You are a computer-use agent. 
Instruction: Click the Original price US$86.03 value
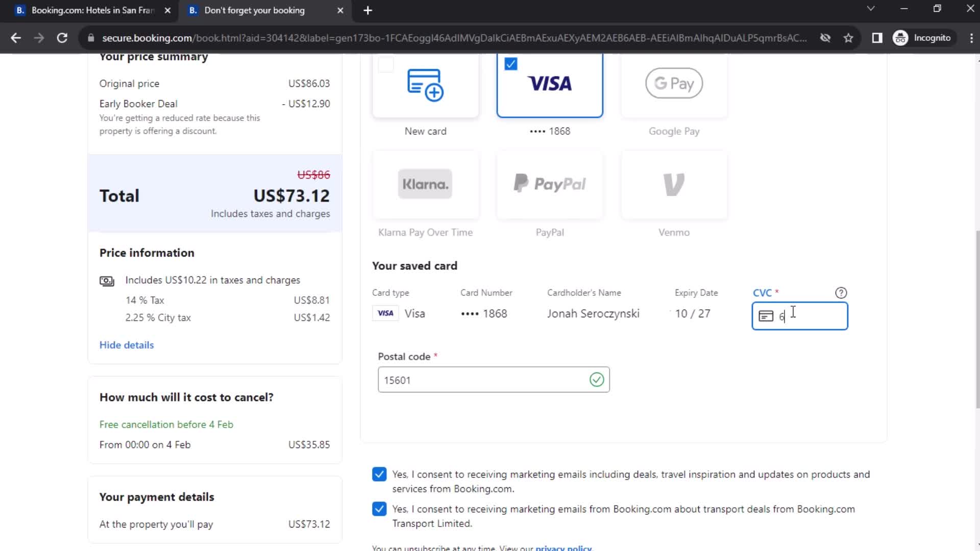309,84
